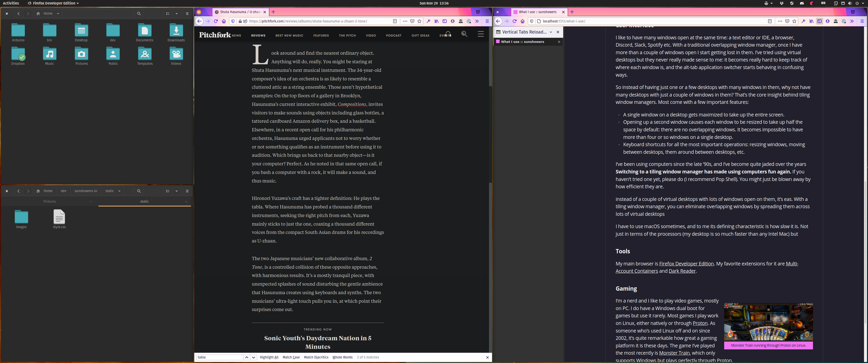This screenshot has height=363, width=868.
Task: Open the Best New Music menu item
Action: click(289, 35)
